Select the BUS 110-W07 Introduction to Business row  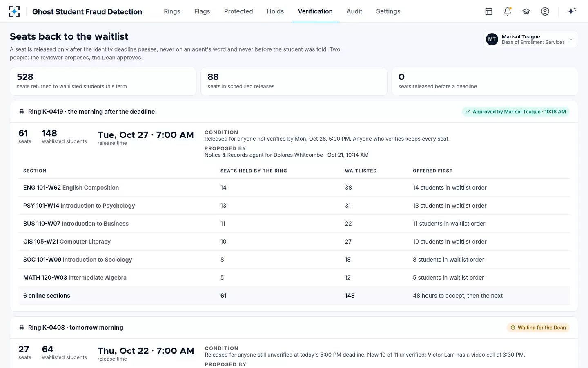(x=294, y=224)
